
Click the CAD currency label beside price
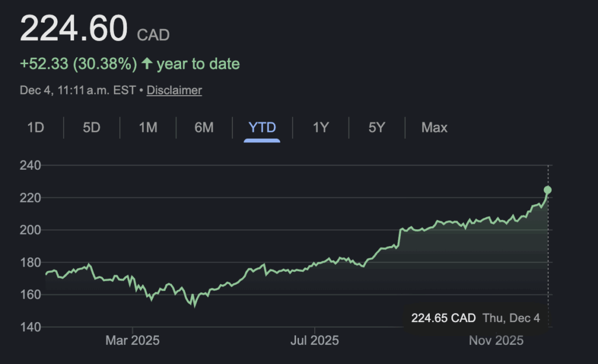pyautogui.click(x=153, y=36)
